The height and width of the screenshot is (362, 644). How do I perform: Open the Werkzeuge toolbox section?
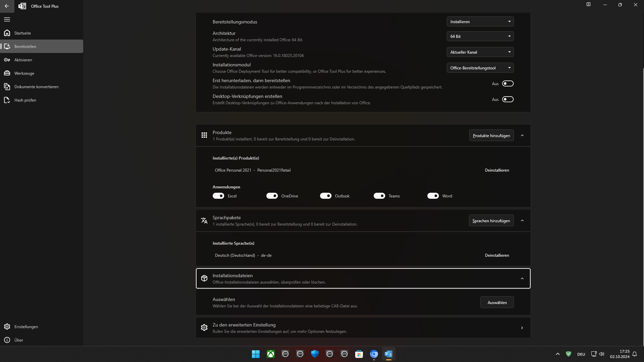coord(24,73)
